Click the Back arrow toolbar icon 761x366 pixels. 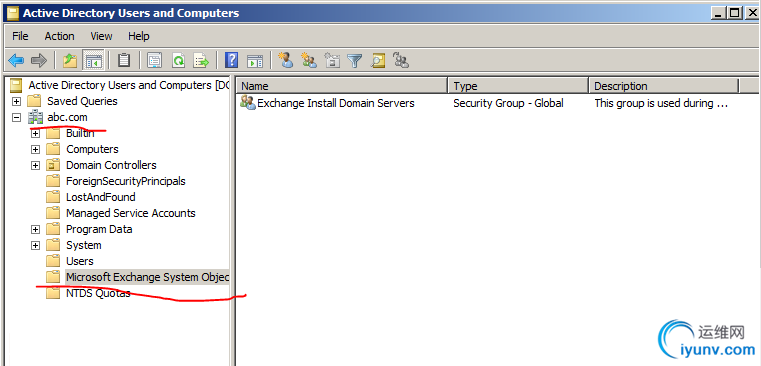(16, 61)
